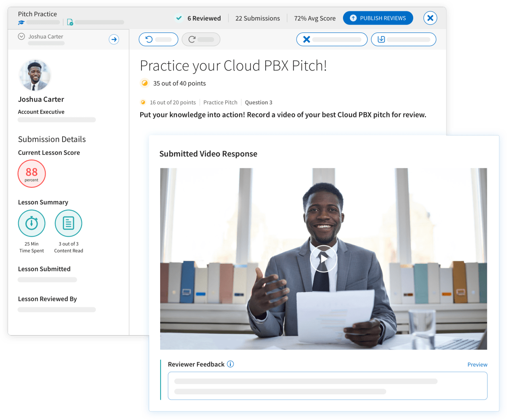The width and height of the screenshot is (507, 420).
Task: Click the Content Read document icon
Action: [68, 223]
